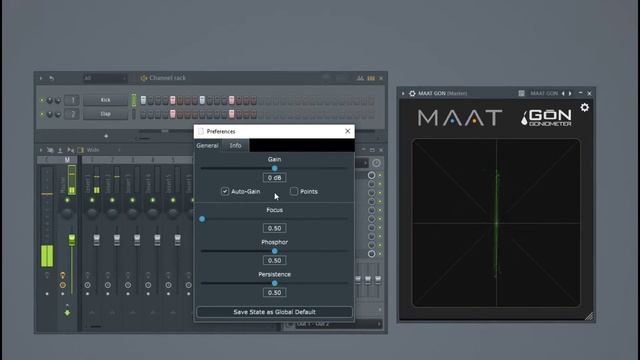
Task: Select the Kick channel button
Action: pyautogui.click(x=106, y=100)
